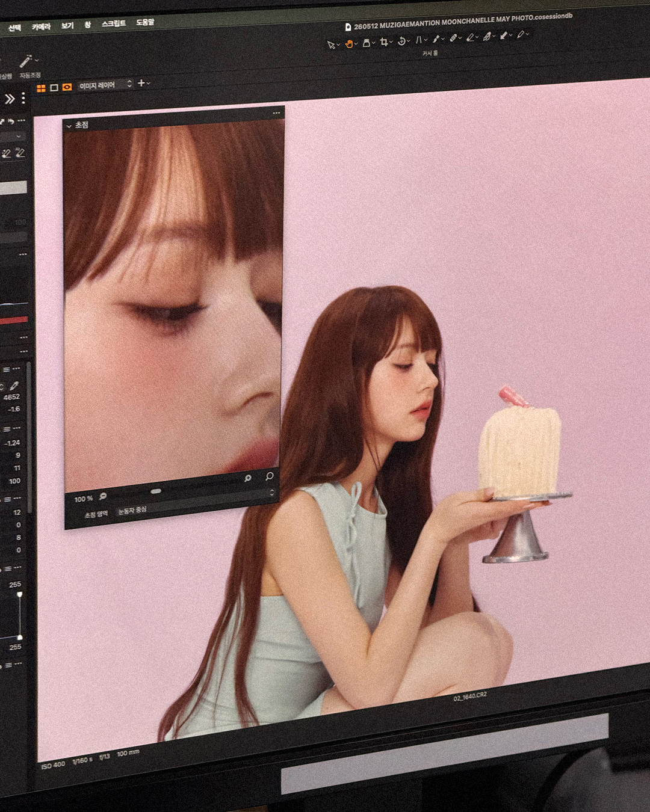Click the ISO 400 exposure readout
Viewport: 650px width, 812px height.
click(x=53, y=765)
